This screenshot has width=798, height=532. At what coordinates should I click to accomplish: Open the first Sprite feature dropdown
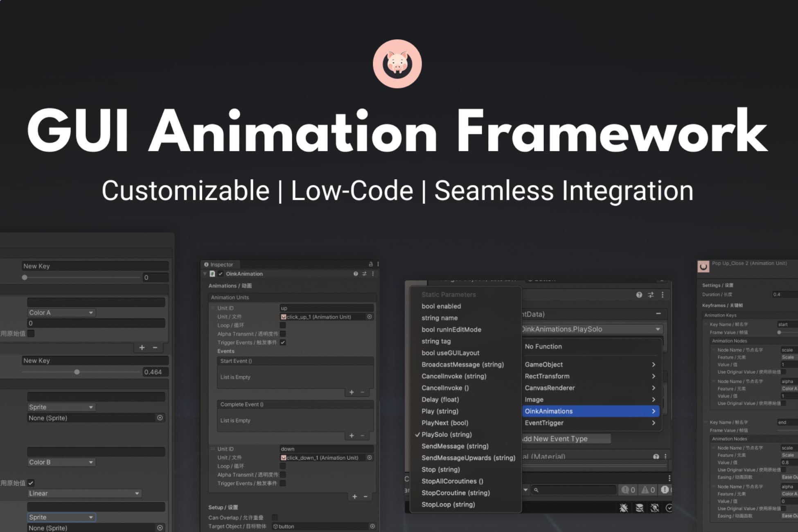(x=61, y=407)
